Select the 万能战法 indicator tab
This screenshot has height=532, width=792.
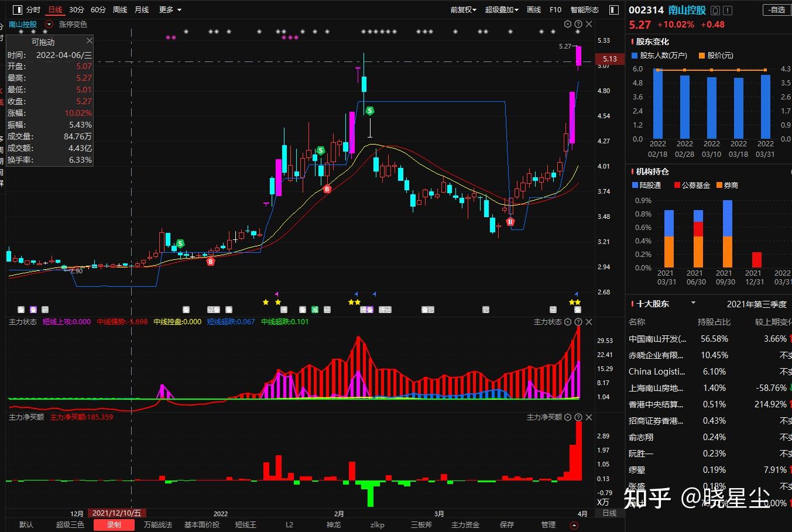158,525
